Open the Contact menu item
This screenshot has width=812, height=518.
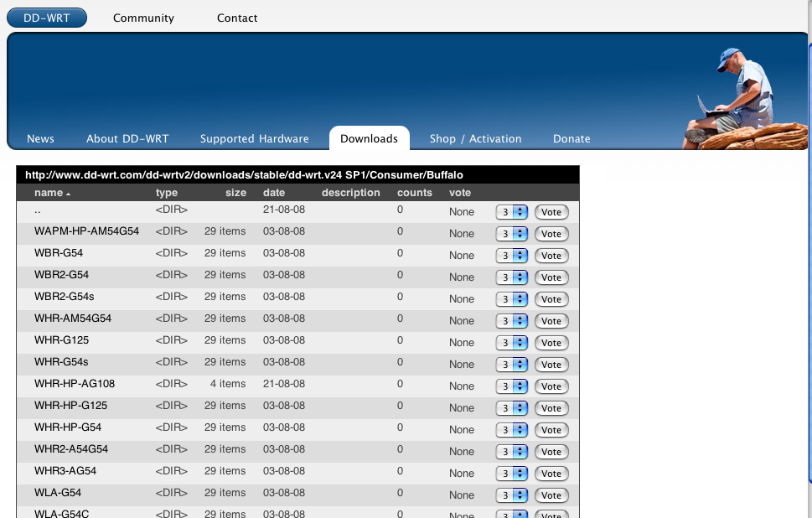click(237, 18)
